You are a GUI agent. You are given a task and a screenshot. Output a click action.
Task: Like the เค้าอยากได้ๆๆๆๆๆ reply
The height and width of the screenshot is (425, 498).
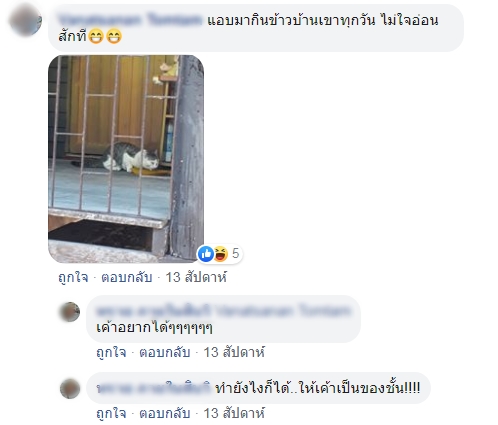point(111,352)
